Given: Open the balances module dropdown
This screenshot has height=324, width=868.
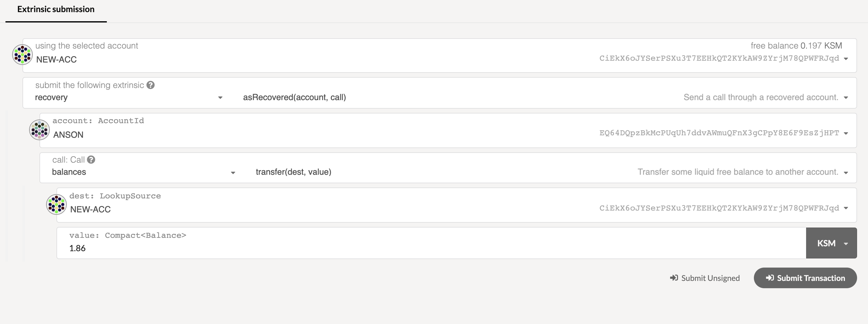Looking at the screenshot, I should point(233,172).
